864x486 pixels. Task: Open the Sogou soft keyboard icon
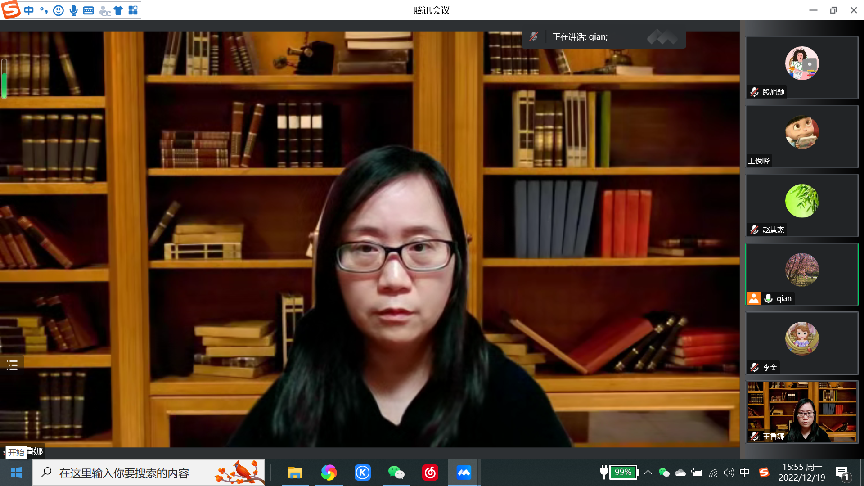(89, 11)
